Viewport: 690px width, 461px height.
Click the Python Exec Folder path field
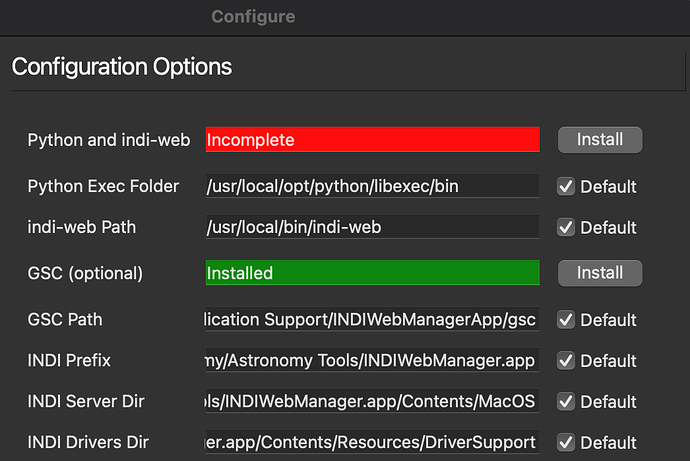coord(372,186)
